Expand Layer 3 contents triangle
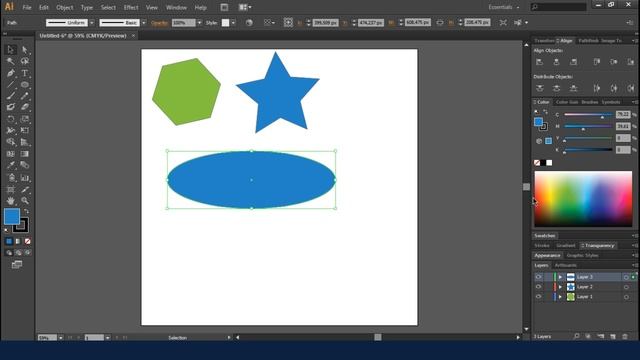 (x=560, y=277)
